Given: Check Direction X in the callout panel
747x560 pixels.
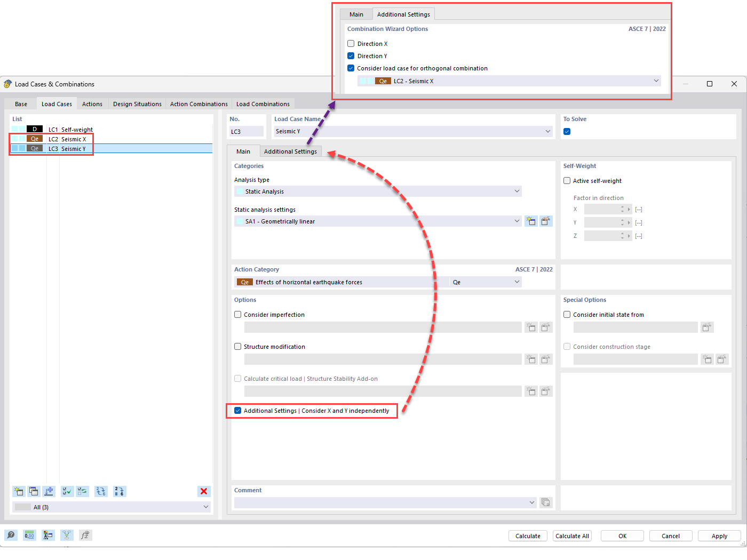Looking at the screenshot, I should 351,44.
